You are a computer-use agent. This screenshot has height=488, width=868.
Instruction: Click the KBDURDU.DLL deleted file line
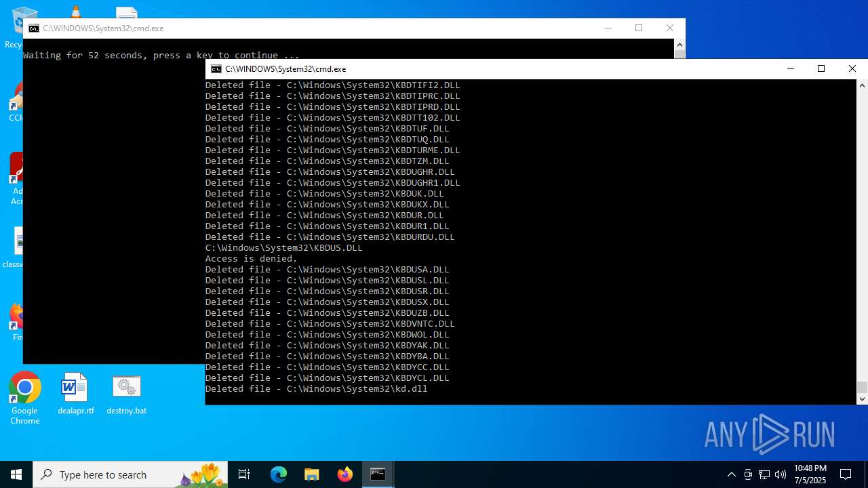pos(330,237)
